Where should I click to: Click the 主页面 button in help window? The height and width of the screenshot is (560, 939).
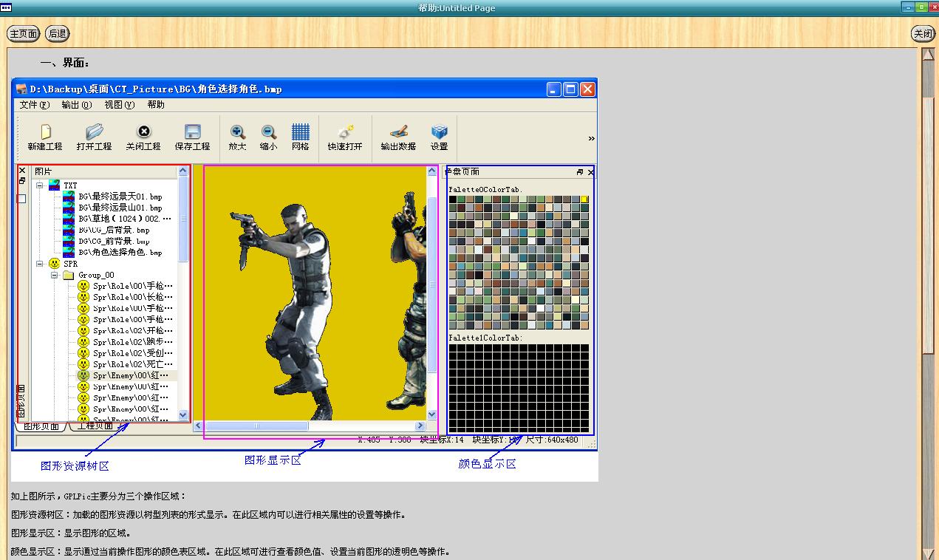point(23,33)
